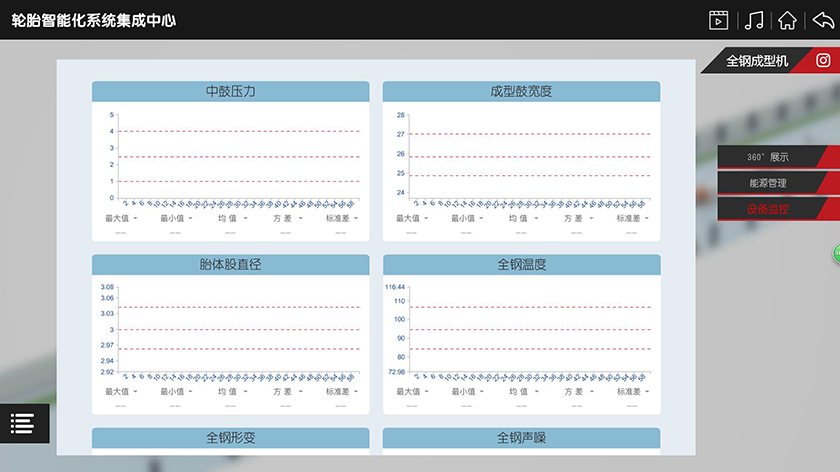This screenshot has height=472, width=840.
Task: Click the green circle at right edge
Action: 836,254
